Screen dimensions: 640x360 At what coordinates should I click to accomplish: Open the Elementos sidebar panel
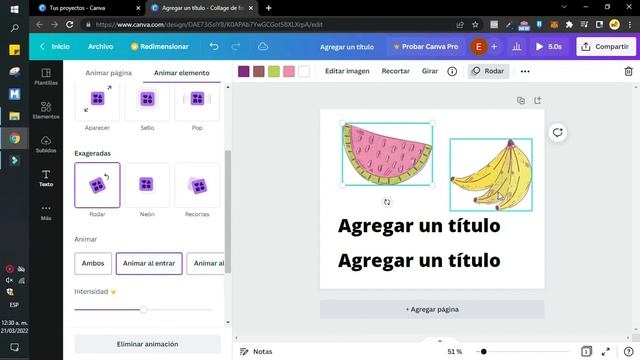pos(46,110)
